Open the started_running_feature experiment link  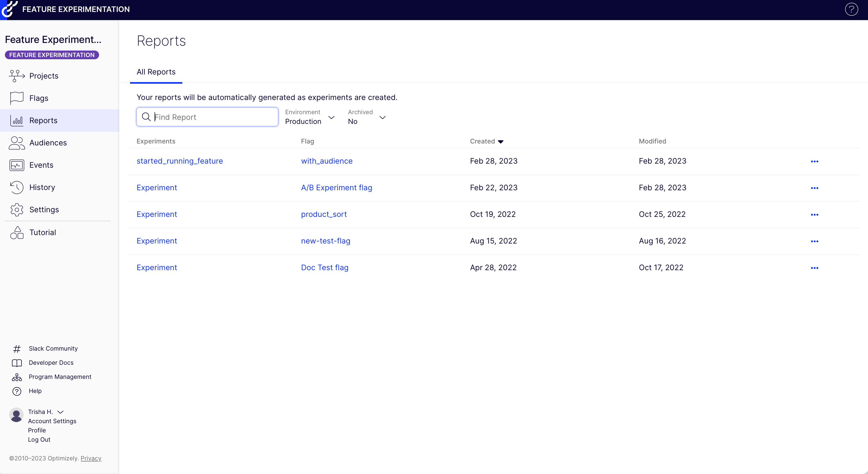click(180, 161)
